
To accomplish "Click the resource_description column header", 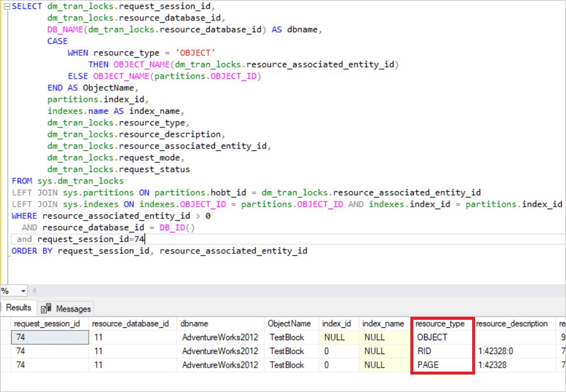I will coord(512,323).
